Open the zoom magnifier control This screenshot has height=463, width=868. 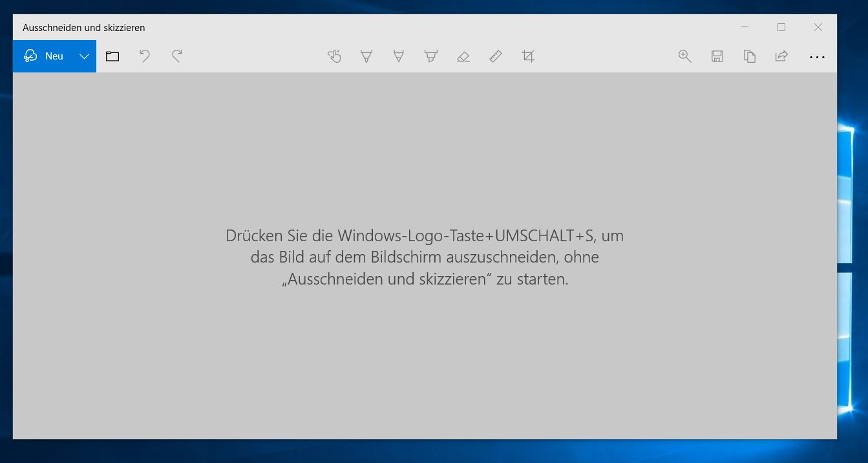coord(685,56)
